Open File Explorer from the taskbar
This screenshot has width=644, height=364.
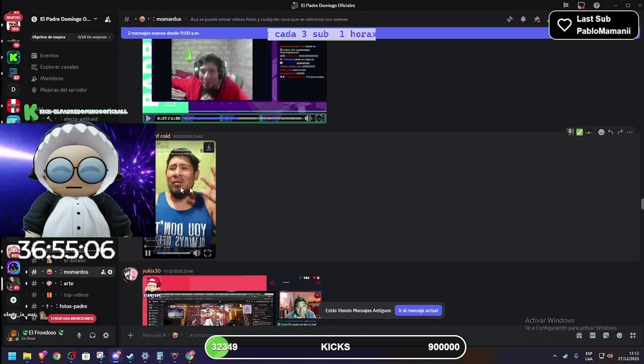[27, 356]
